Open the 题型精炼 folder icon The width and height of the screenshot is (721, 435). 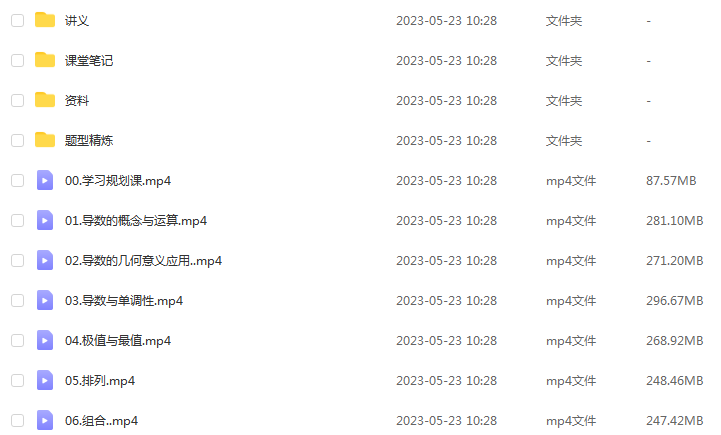[x=45, y=140]
